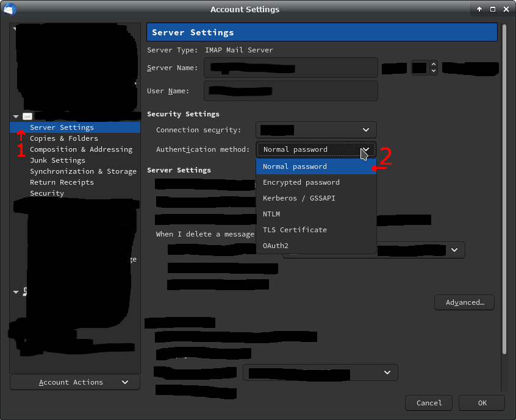Click the Advanced... button
Viewport: 516px width, 420px height.
[464, 302]
